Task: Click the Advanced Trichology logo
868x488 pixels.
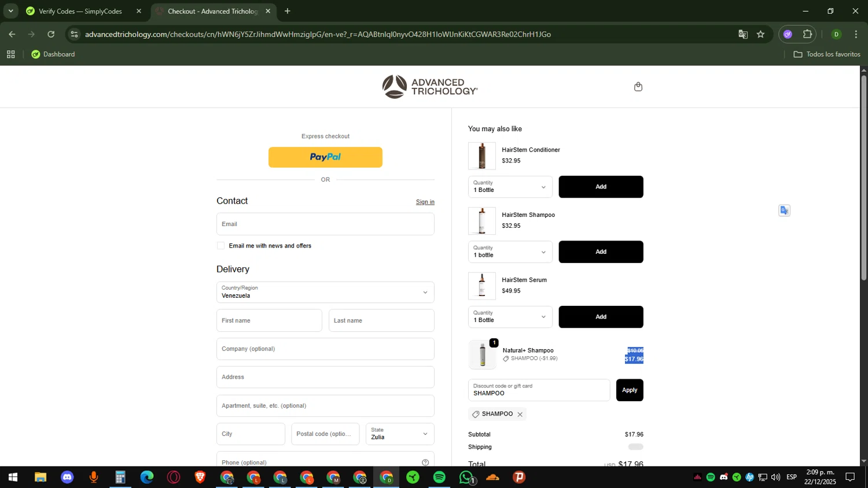Action: pyautogui.click(x=430, y=87)
